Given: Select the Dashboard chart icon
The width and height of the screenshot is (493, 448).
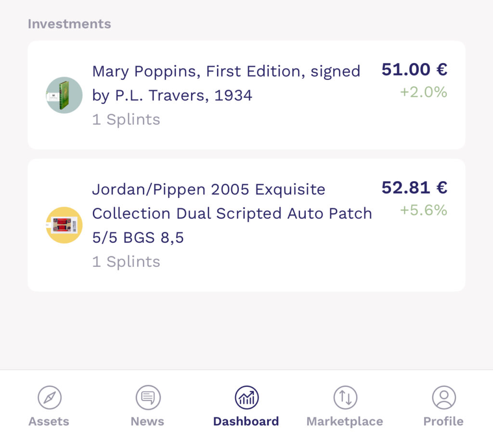Looking at the screenshot, I should 247,398.
